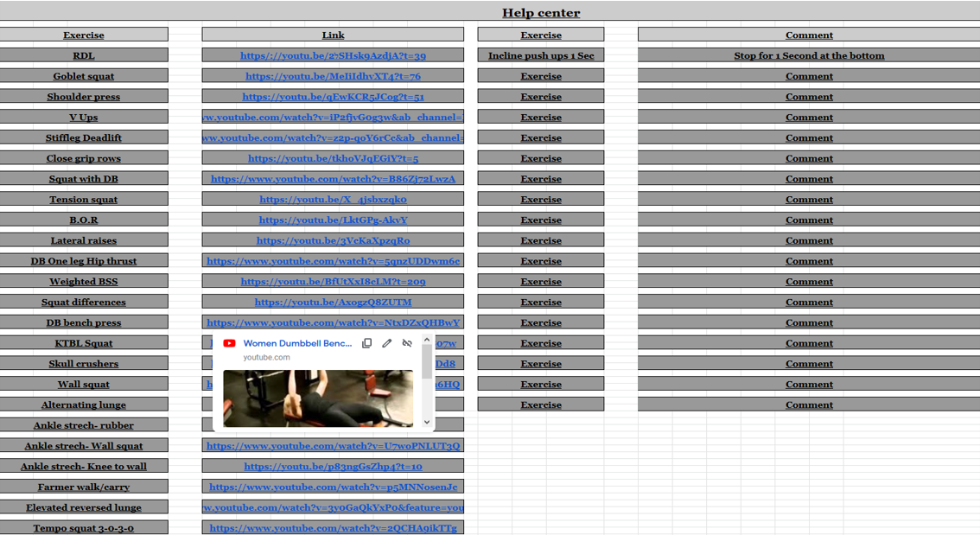Select the Incline push ups 1 Sec cell

tap(541, 56)
